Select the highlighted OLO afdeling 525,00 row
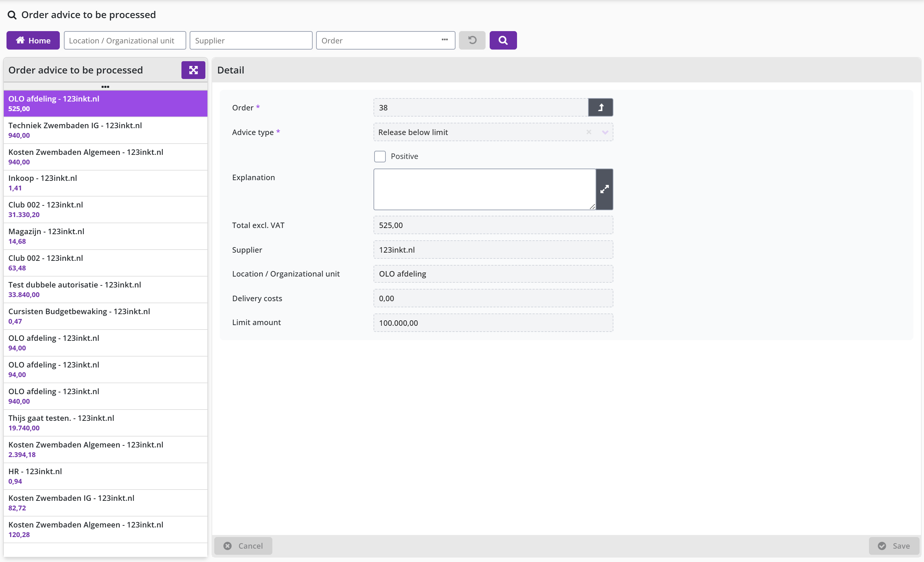The height and width of the screenshot is (562, 924). (105, 104)
